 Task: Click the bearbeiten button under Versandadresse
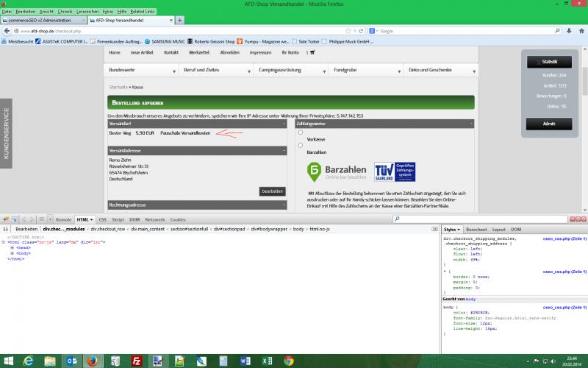(271, 191)
